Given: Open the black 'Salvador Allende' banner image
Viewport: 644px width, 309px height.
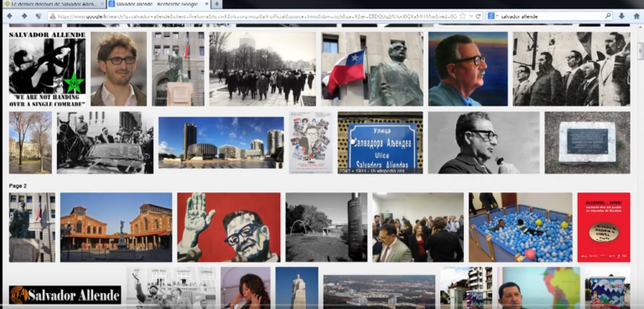Looking at the screenshot, I should pos(65,295).
